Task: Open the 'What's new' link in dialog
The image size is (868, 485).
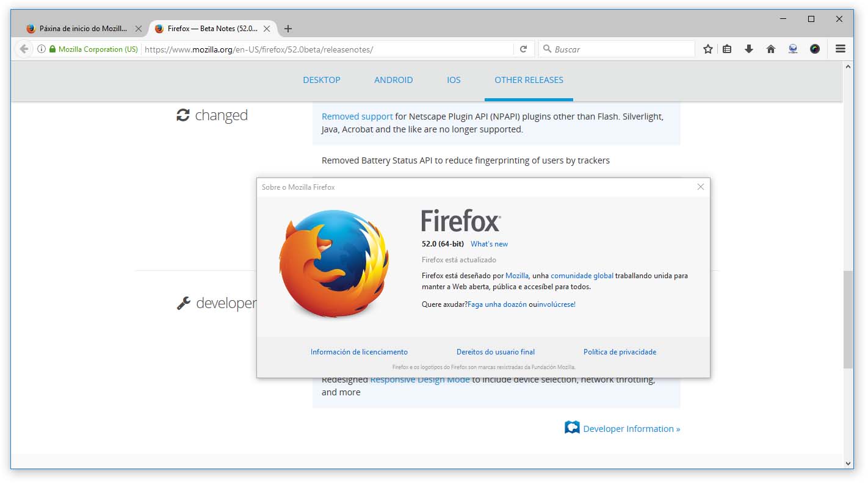Action: 489,244
